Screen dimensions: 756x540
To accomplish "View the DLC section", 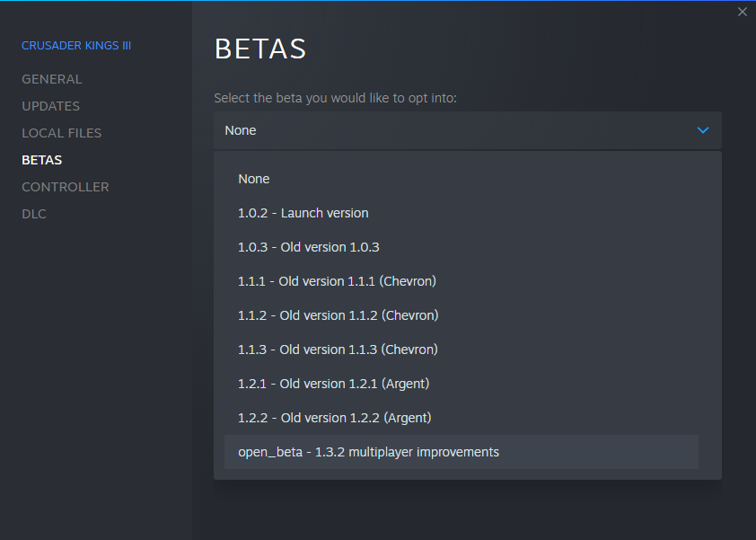I will pyautogui.click(x=33, y=213).
